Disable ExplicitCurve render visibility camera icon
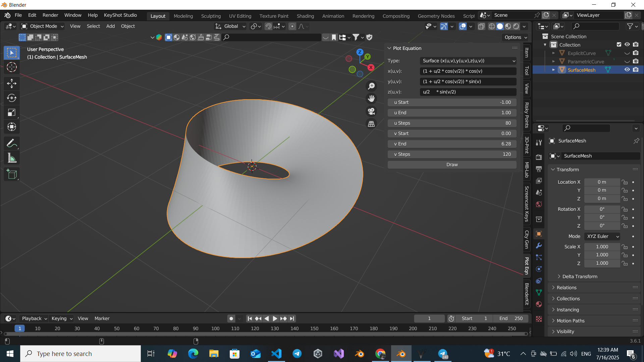644x362 pixels. click(636, 53)
